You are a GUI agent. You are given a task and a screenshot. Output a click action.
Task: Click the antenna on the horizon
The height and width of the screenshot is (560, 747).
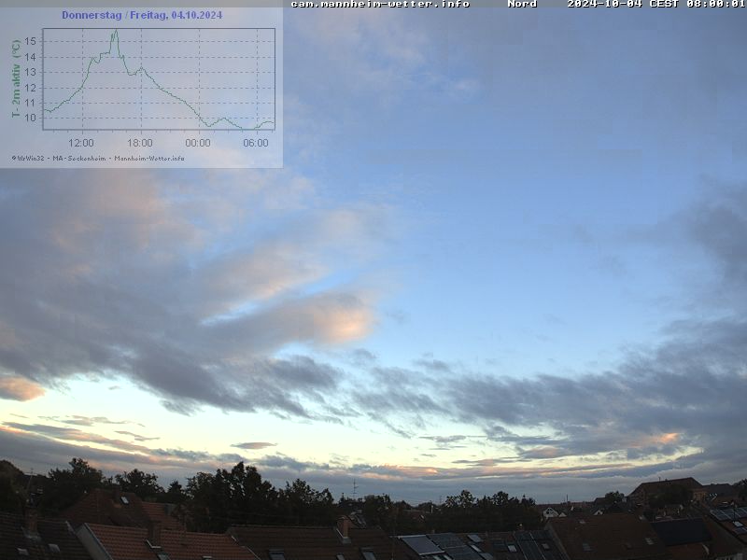(x=354, y=488)
